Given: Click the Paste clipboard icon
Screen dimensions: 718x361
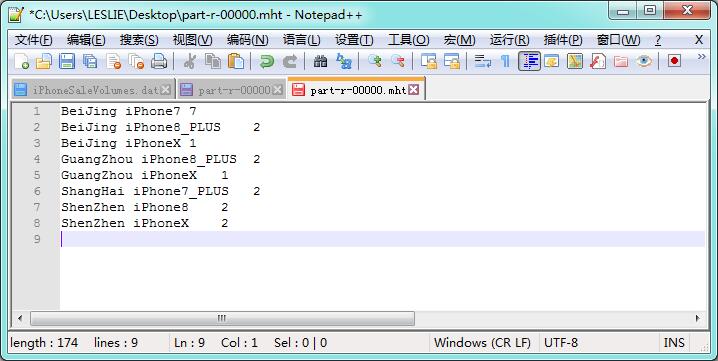Looking at the screenshot, I should (235, 61).
